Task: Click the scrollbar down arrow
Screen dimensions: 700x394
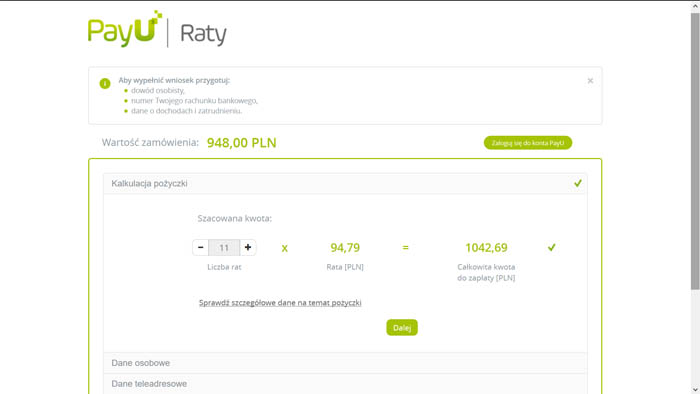Action: point(695,390)
